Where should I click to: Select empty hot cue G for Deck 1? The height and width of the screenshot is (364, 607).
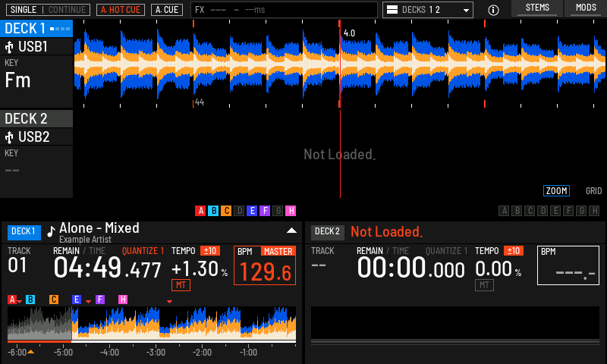[278, 211]
